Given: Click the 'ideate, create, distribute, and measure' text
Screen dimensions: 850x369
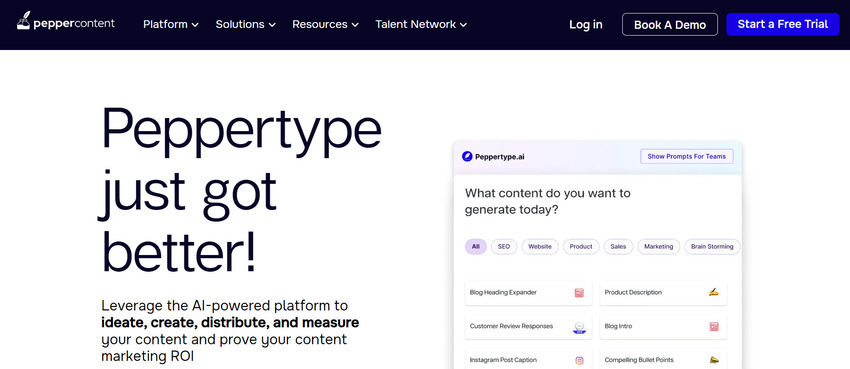Looking at the screenshot, I should [x=230, y=323].
